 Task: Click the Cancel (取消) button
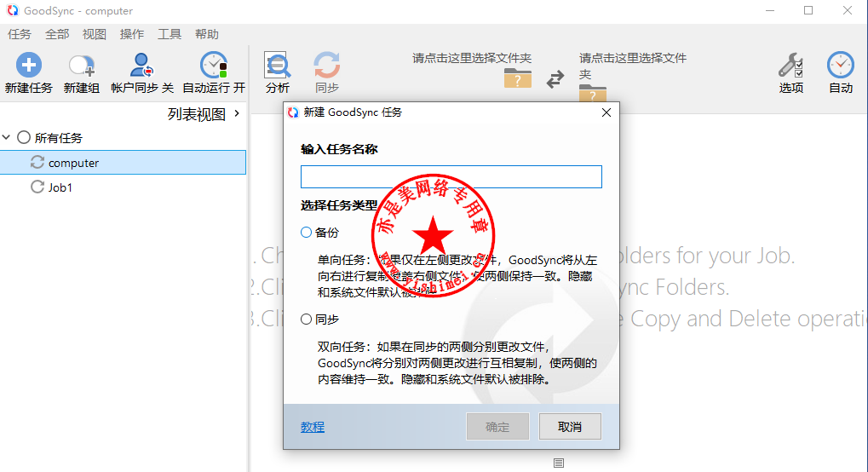tap(570, 427)
